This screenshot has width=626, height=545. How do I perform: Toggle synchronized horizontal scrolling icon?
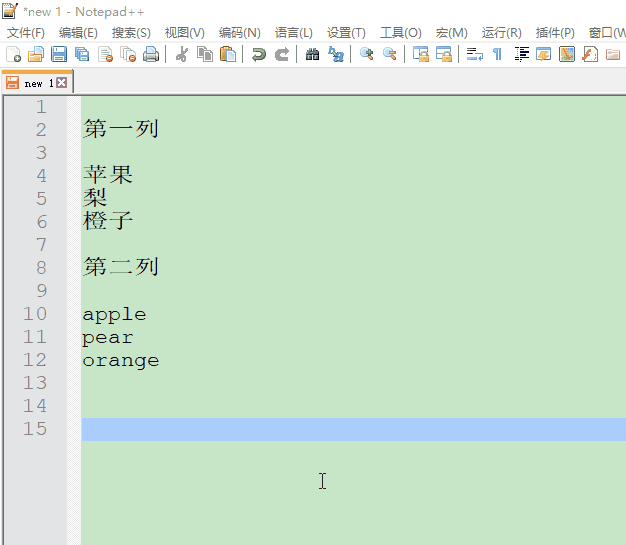(444, 54)
